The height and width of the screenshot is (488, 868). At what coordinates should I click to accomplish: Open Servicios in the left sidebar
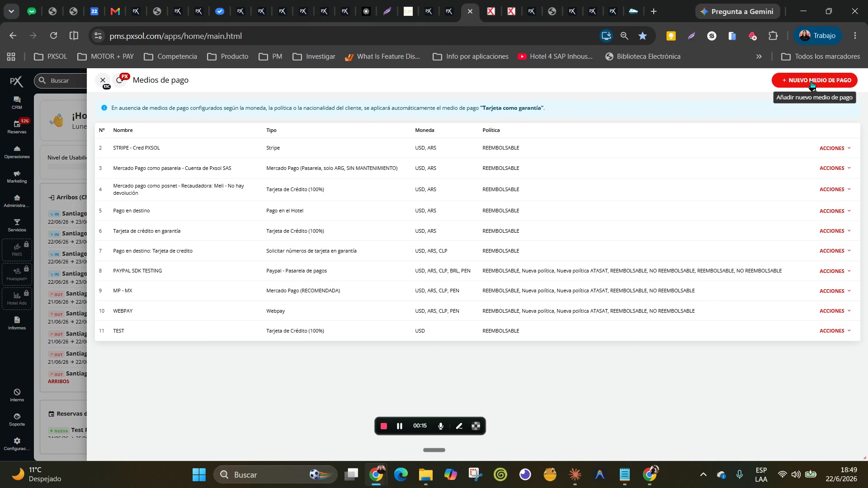(17, 225)
